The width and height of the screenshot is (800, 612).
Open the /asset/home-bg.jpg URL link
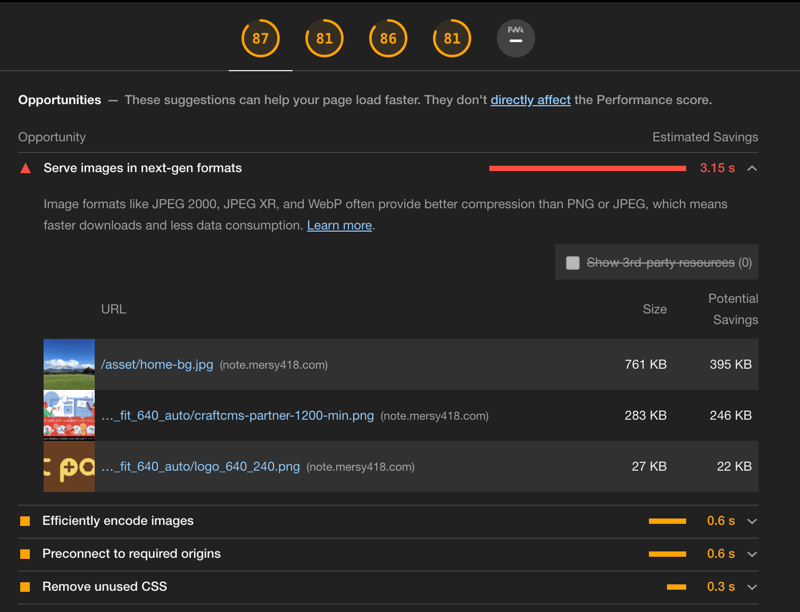click(157, 365)
